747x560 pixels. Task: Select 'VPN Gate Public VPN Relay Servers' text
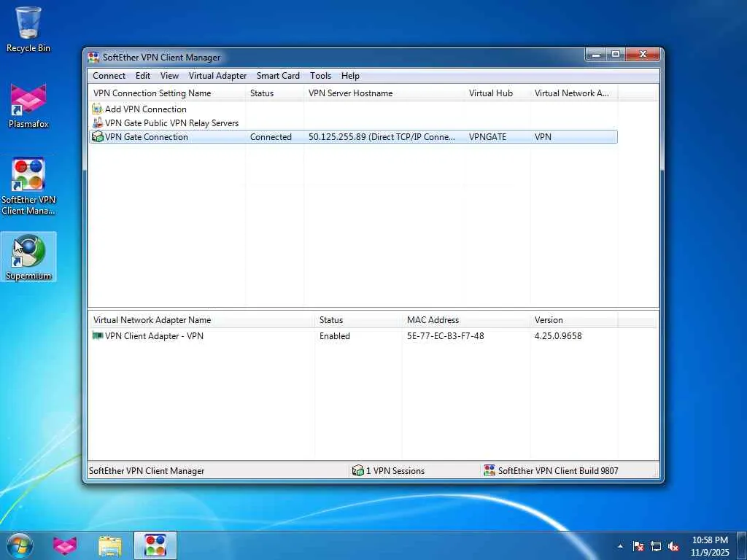point(172,122)
